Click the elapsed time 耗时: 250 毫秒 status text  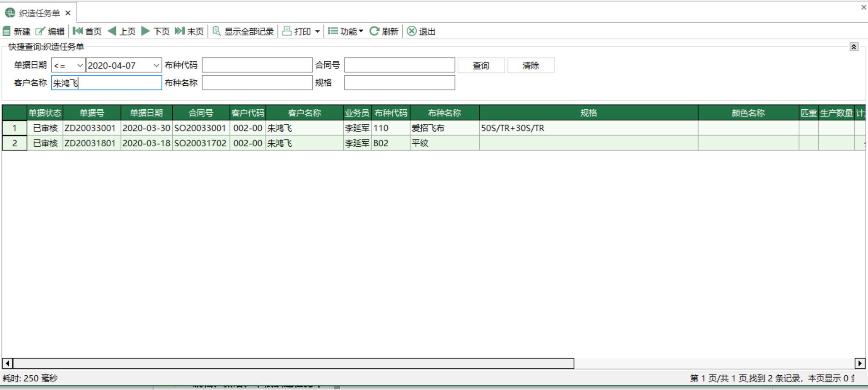click(x=30, y=378)
